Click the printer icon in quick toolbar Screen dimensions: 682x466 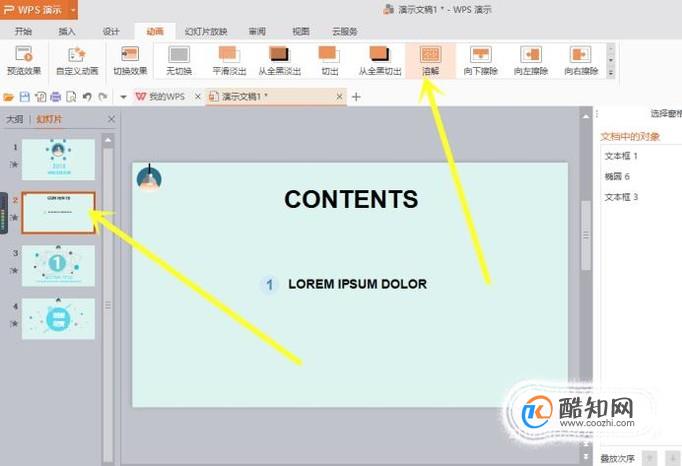coord(56,97)
